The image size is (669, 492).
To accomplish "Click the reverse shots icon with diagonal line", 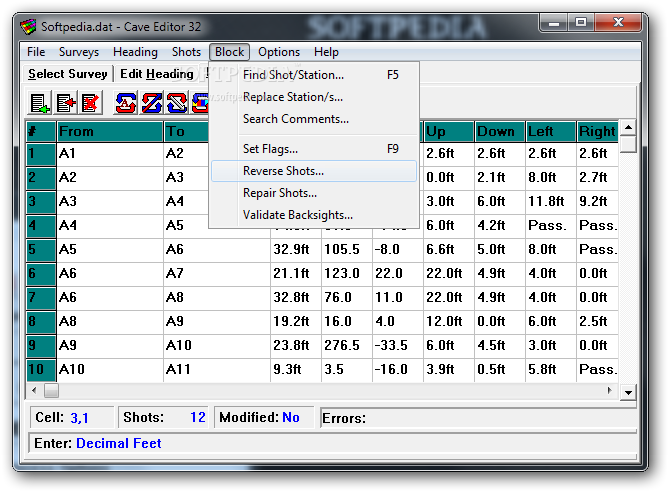I will (151, 102).
